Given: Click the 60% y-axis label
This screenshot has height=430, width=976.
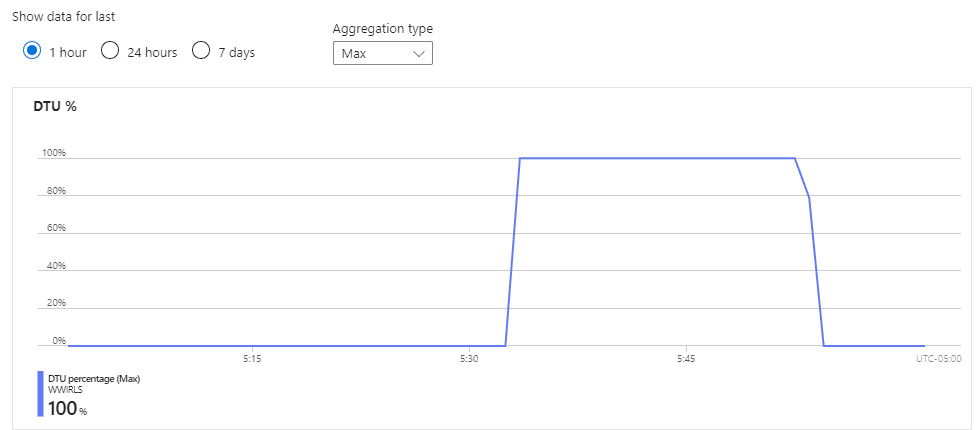Looking at the screenshot, I should [x=57, y=228].
